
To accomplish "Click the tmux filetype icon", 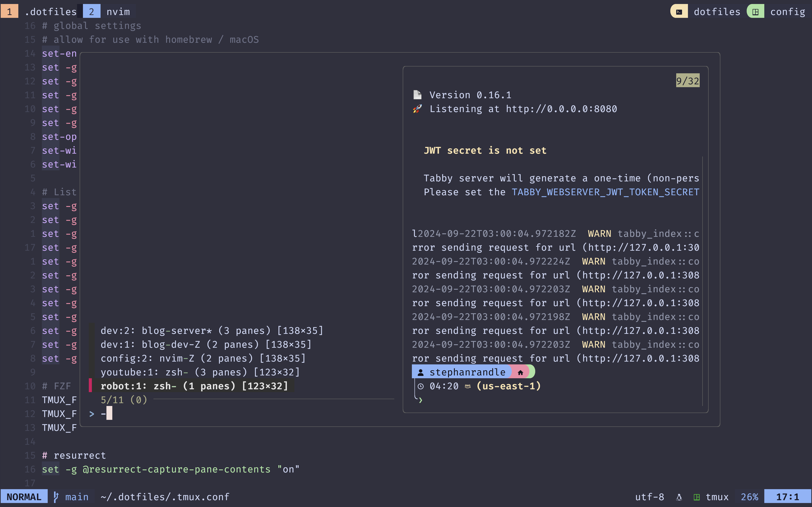I will (x=697, y=497).
